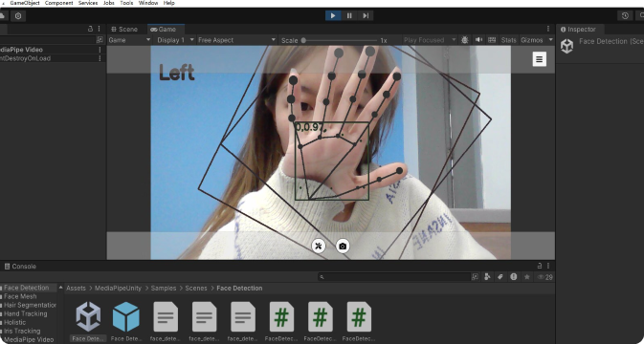Go to MediaPipeUnity in the breadcrumb

point(118,289)
